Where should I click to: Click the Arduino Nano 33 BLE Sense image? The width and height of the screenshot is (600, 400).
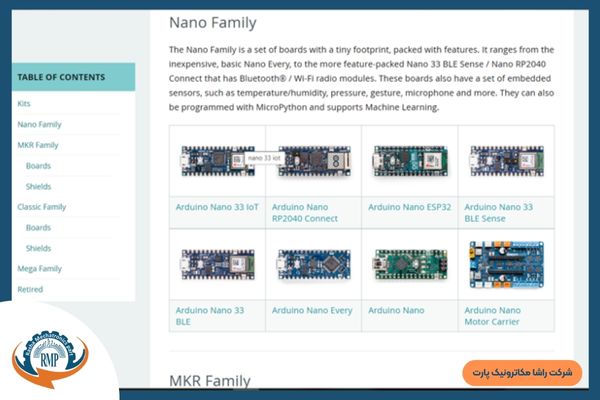tap(505, 159)
